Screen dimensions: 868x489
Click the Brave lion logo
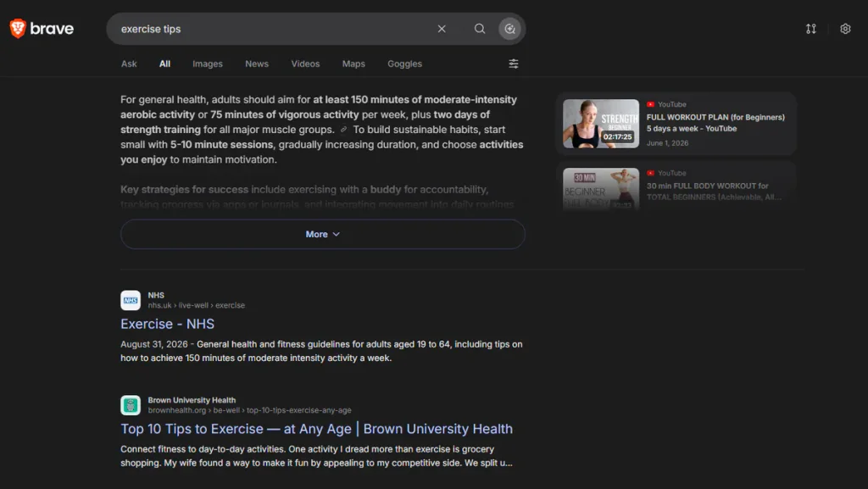tap(18, 28)
